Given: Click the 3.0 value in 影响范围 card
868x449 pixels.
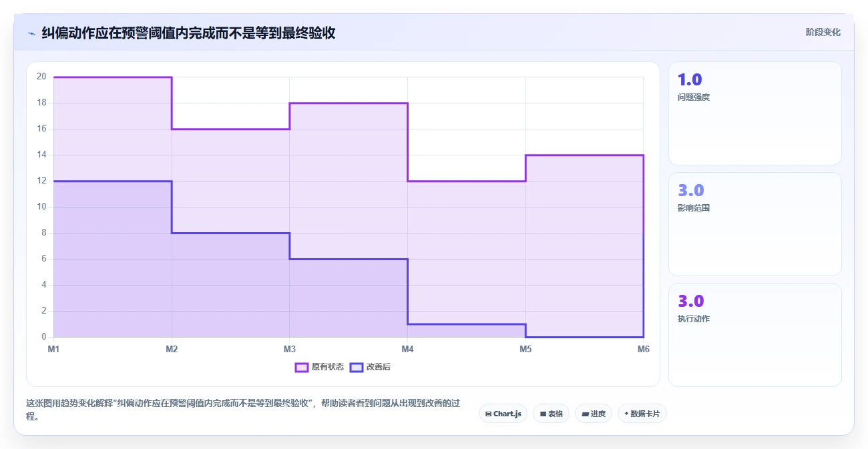Looking at the screenshot, I should tap(691, 190).
